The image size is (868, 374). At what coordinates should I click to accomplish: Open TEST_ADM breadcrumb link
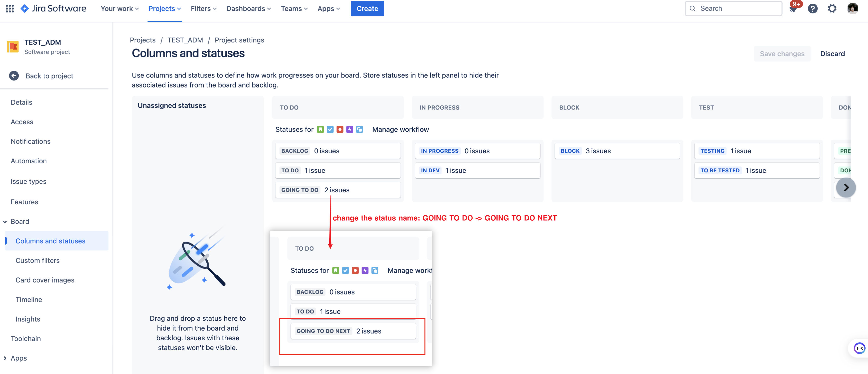click(185, 40)
